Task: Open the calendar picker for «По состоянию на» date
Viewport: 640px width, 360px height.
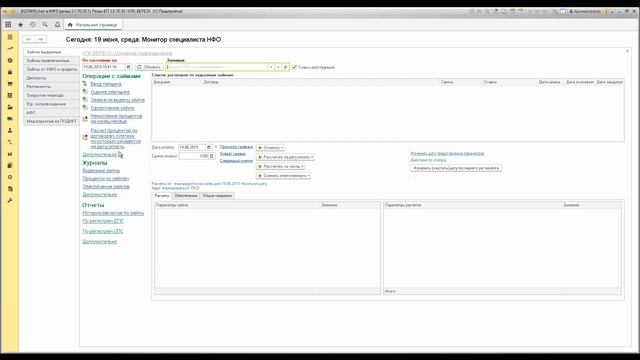Action: pyautogui.click(x=128, y=67)
